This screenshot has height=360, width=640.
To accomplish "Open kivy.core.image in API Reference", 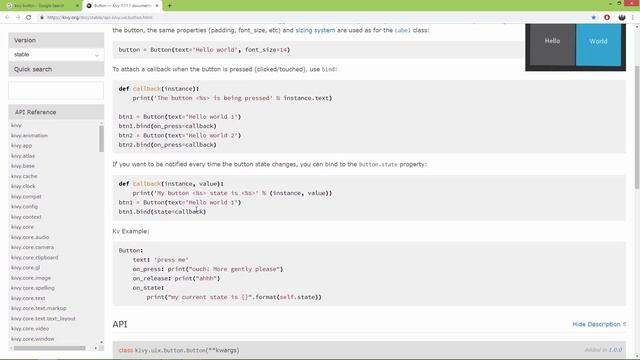I will (x=31, y=278).
